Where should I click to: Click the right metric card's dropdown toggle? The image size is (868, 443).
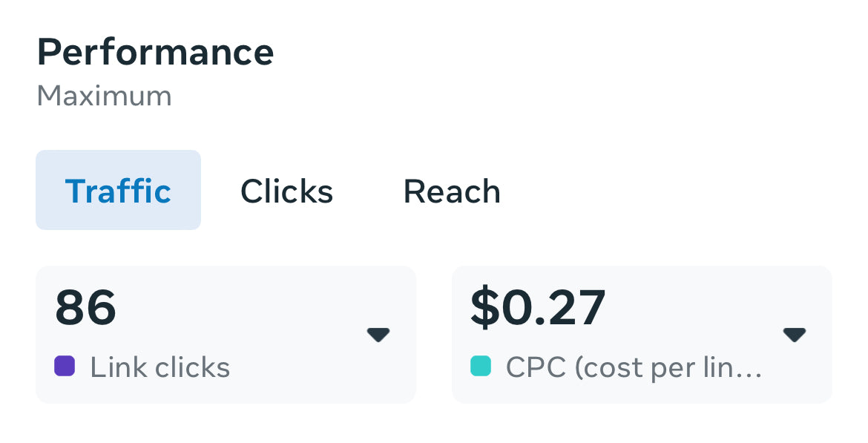coord(795,335)
